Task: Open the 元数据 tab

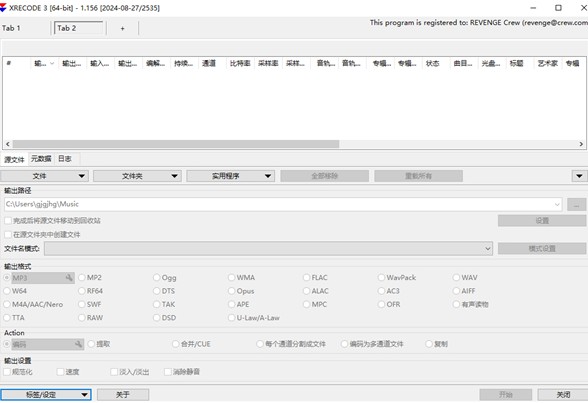Action: [x=41, y=159]
